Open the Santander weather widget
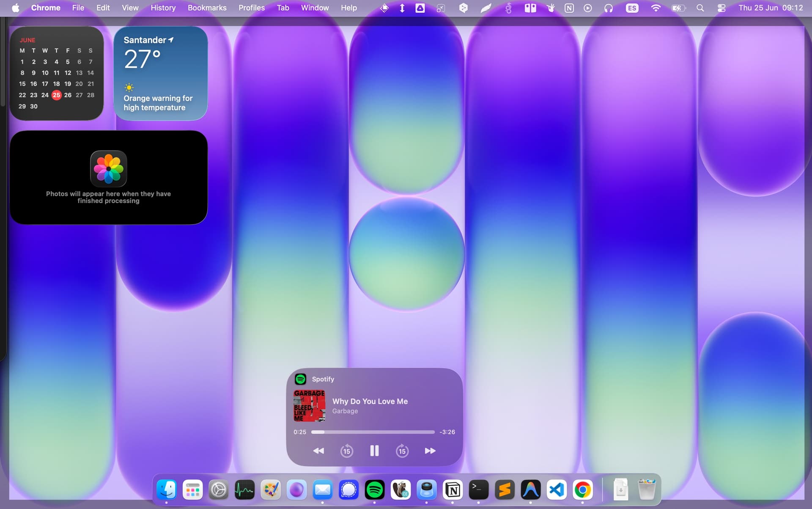Image resolution: width=812 pixels, height=509 pixels. tap(161, 74)
